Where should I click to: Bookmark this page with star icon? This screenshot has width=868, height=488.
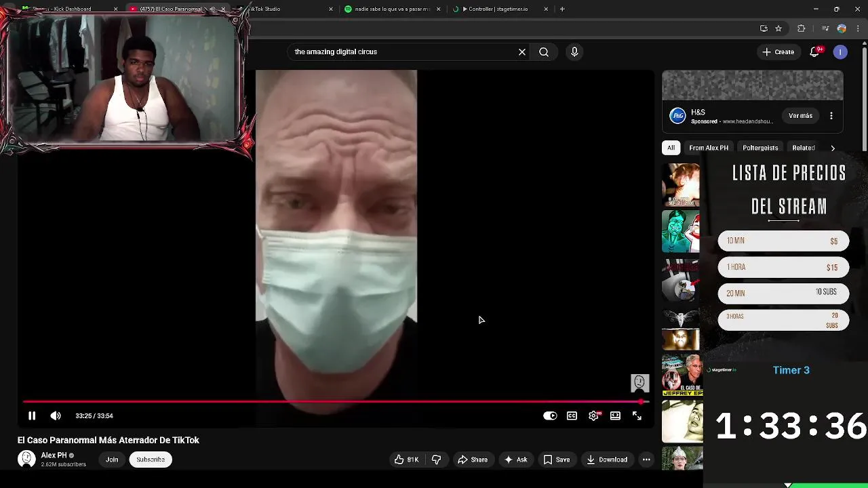tap(778, 28)
